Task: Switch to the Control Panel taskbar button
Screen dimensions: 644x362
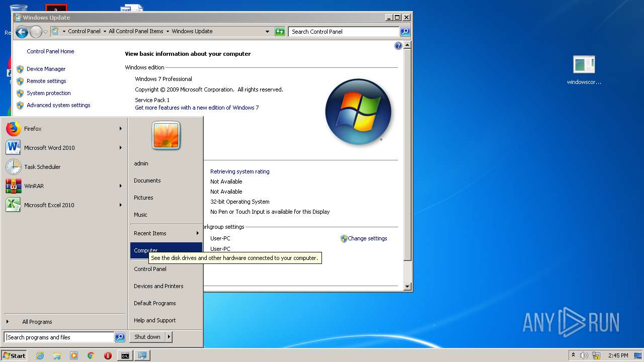Action: click(142, 355)
